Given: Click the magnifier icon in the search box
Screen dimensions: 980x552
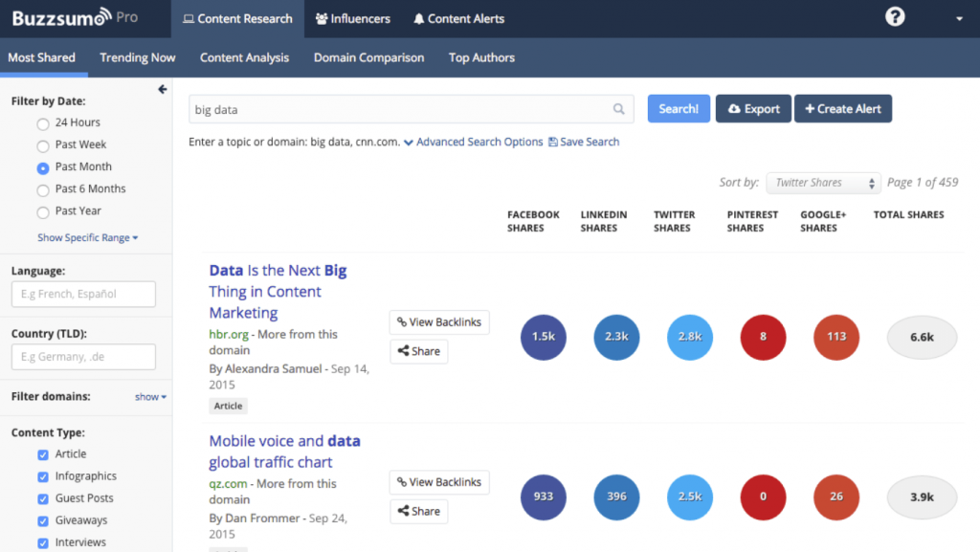Looking at the screenshot, I should [x=619, y=109].
